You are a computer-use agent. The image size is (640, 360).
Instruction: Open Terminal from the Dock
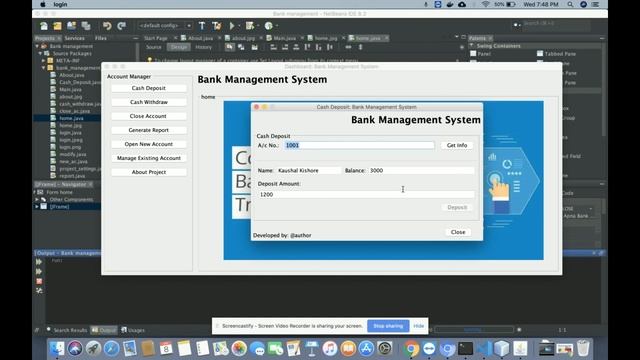pyautogui.click(x=465, y=349)
